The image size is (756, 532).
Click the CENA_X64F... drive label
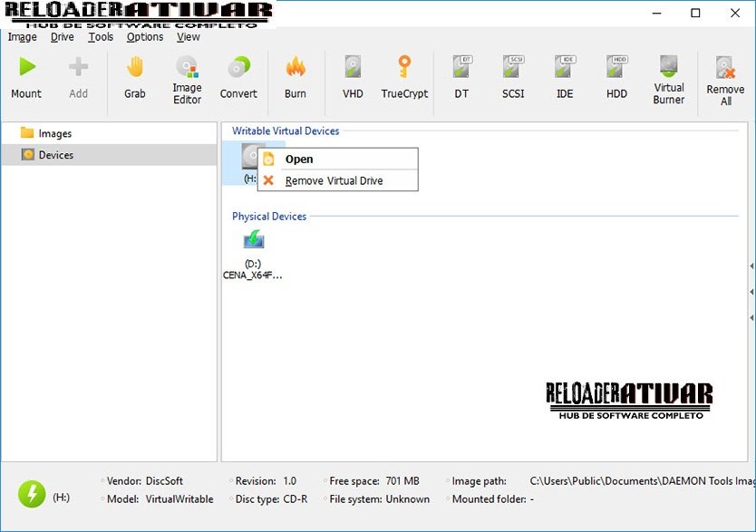point(253,276)
